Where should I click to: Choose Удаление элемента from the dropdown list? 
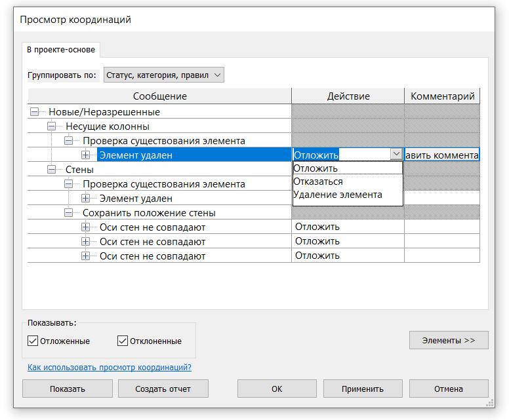point(338,195)
